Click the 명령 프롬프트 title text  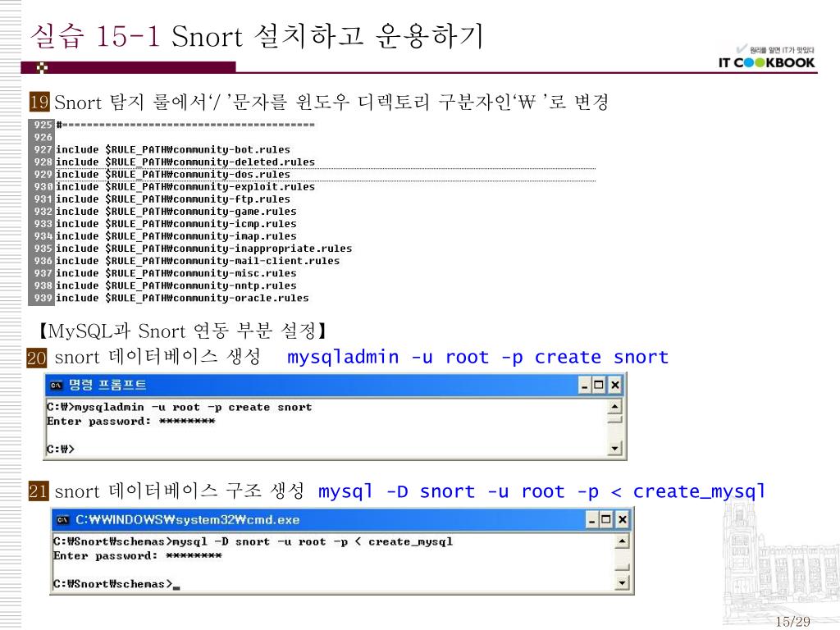point(107,386)
